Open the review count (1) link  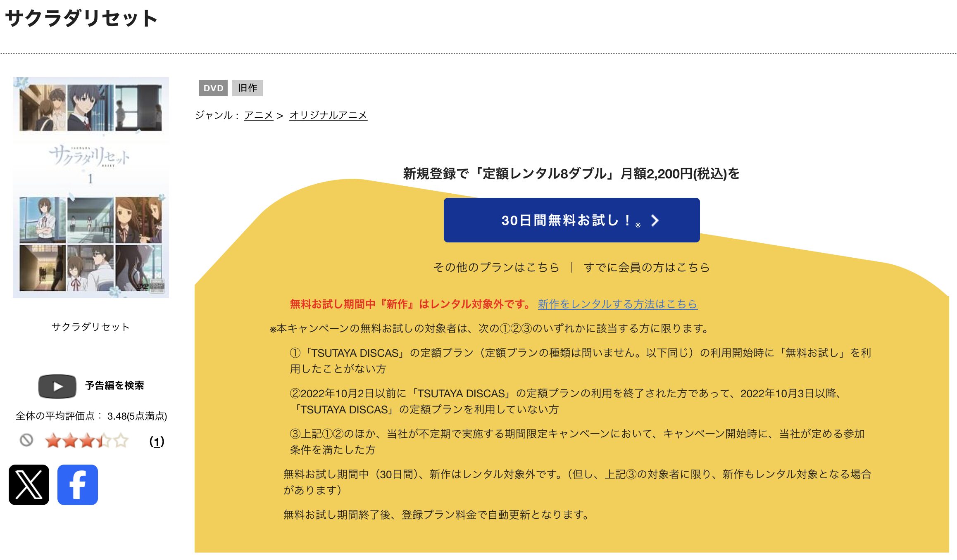pos(157,442)
